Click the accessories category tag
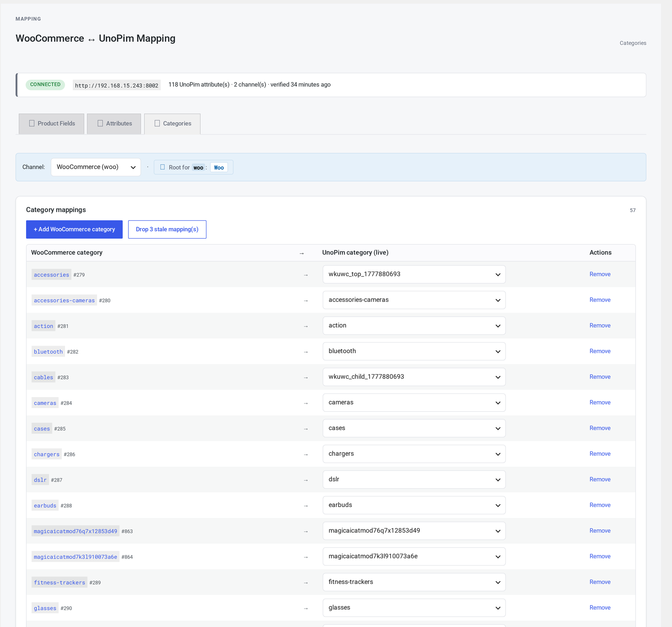672x627 pixels. [x=51, y=275]
